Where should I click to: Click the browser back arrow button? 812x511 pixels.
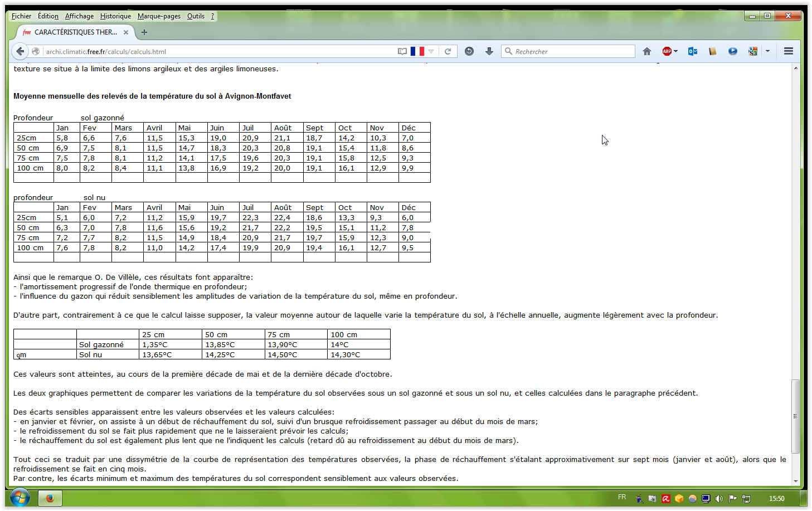pyautogui.click(x=20, y=51)
